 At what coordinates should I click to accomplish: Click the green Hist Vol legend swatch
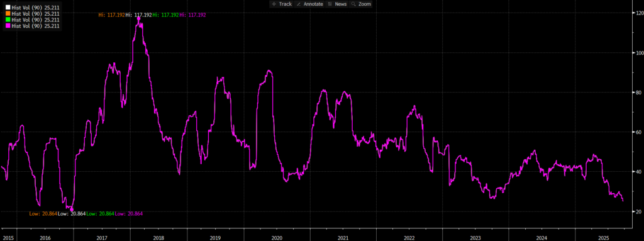click(x=8, y=20)
